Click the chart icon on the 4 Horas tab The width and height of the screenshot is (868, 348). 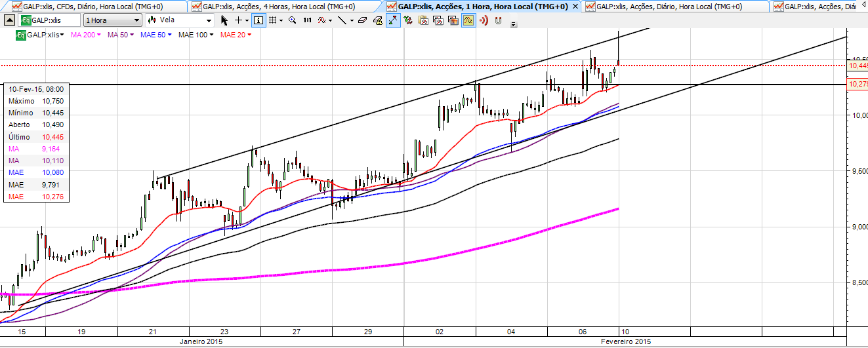197,6
